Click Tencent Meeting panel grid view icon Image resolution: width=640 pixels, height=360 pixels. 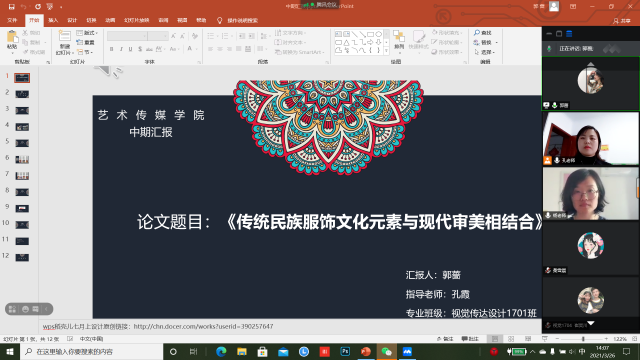[x=569, y=33]
